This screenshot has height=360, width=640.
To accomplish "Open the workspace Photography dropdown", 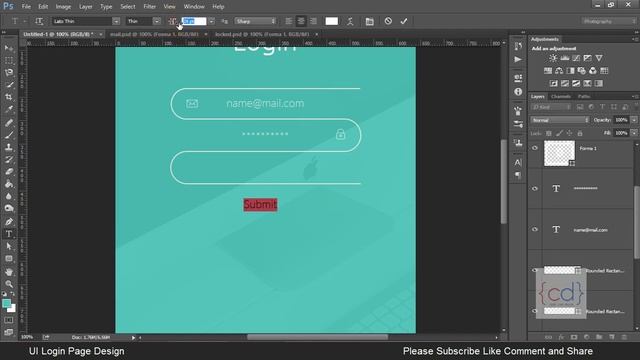I will pos(609,21).
